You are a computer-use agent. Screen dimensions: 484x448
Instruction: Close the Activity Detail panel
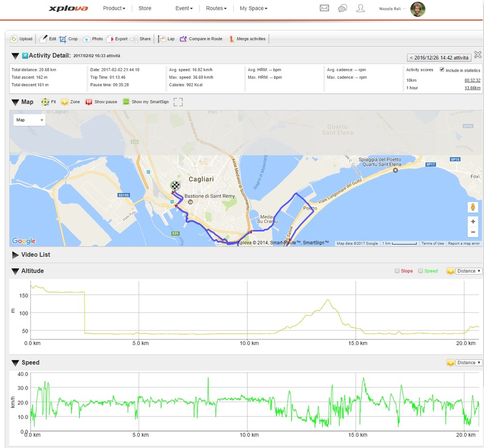point(478,55)
